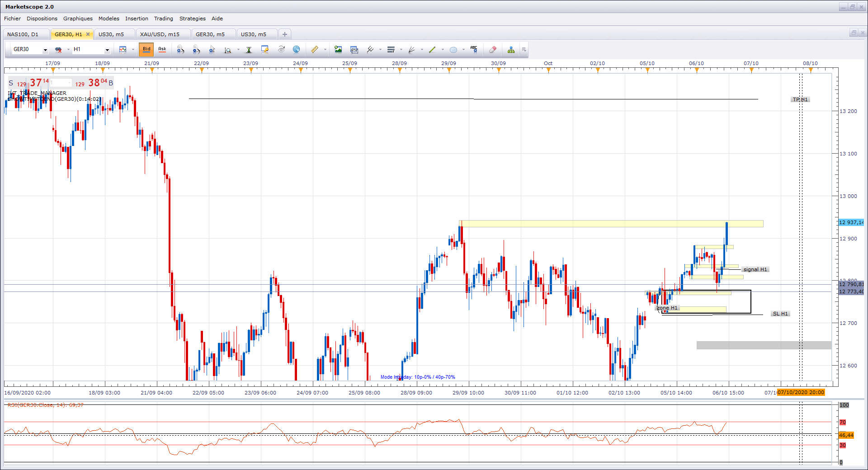This screenshot has height=470, width=868.
Task: Click the Mode intraday text on chart
Action: [418, 377]
